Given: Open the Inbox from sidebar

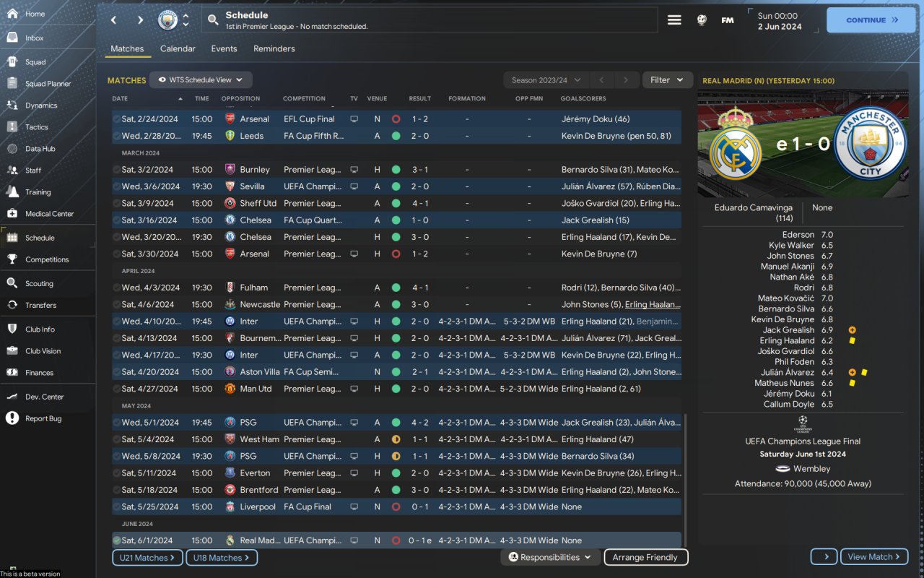Looking at the screenshot, I should tap(48, 38).
